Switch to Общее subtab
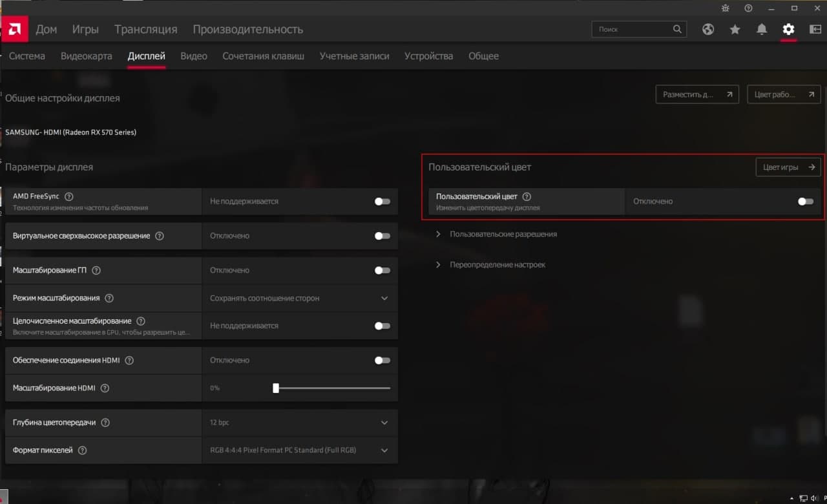 [x=483, y=56]
